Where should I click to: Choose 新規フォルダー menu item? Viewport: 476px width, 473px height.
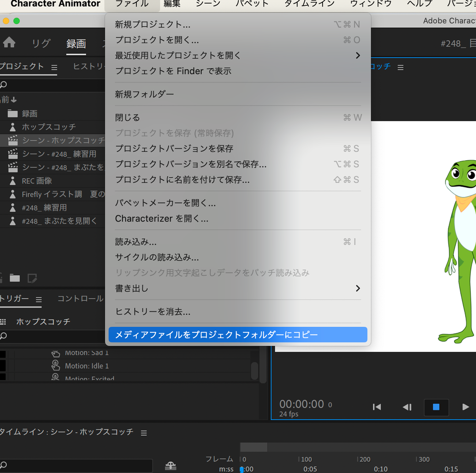tap(238, 94)
